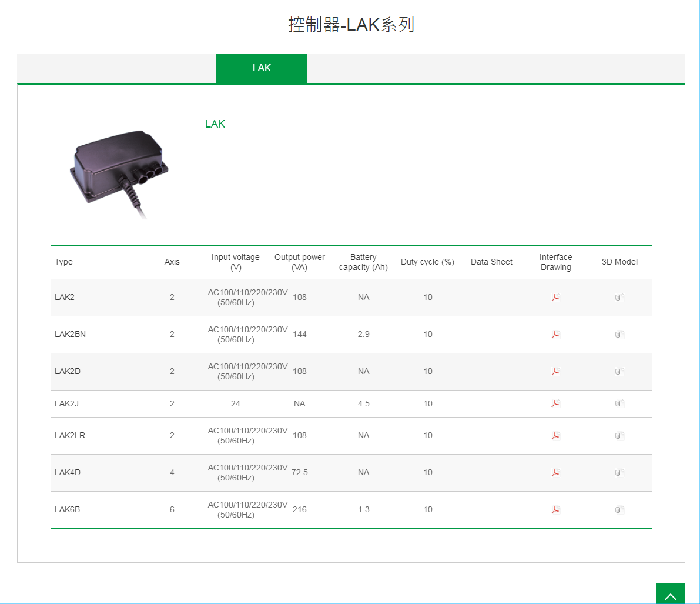Open the green LAK product link
The image size is (700, 604).
[215, 124]
